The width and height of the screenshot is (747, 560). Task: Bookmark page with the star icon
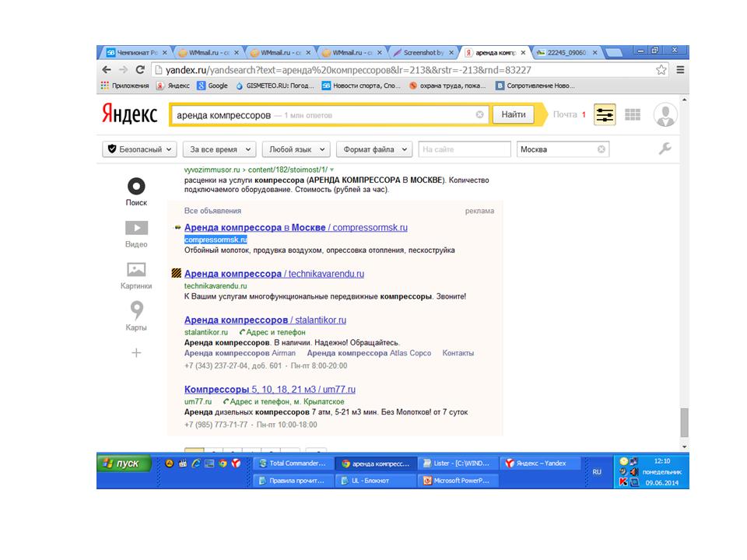point(661,70)
